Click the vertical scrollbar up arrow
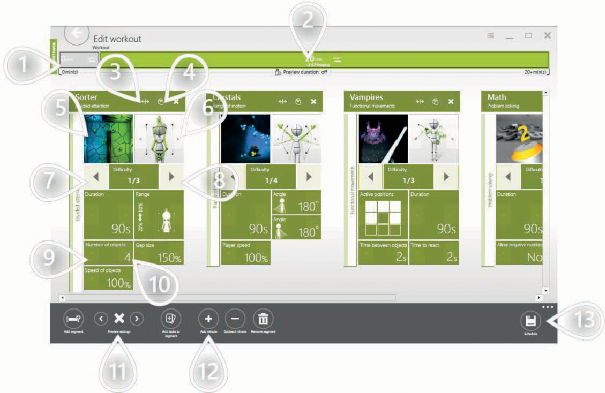Screen dimensions: 605x393 [546, 93]
